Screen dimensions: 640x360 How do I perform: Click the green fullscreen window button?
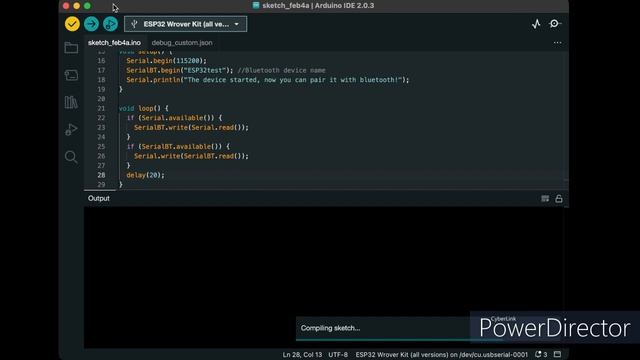(87, 6)
